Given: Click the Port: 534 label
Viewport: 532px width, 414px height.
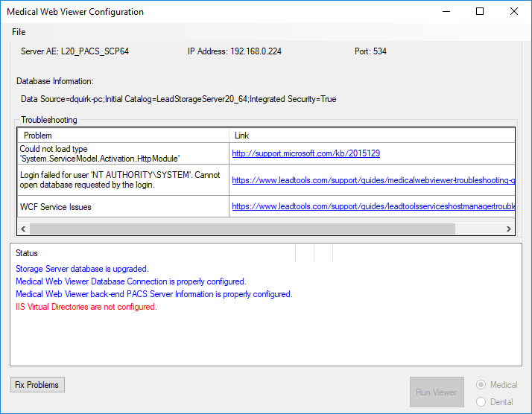Looking at the screenshot, I should point(370,51).
